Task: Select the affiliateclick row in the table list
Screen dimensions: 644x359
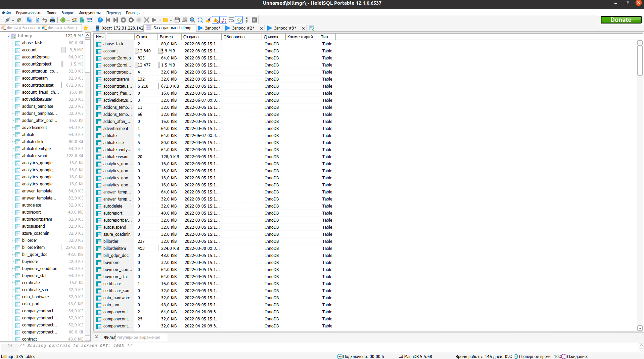Action: (215, 143)
